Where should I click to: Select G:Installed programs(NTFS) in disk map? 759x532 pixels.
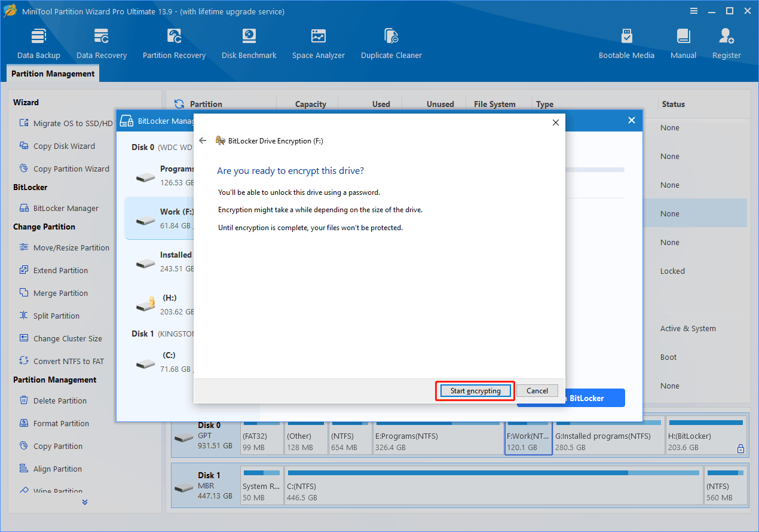click(x=609, y=438)
